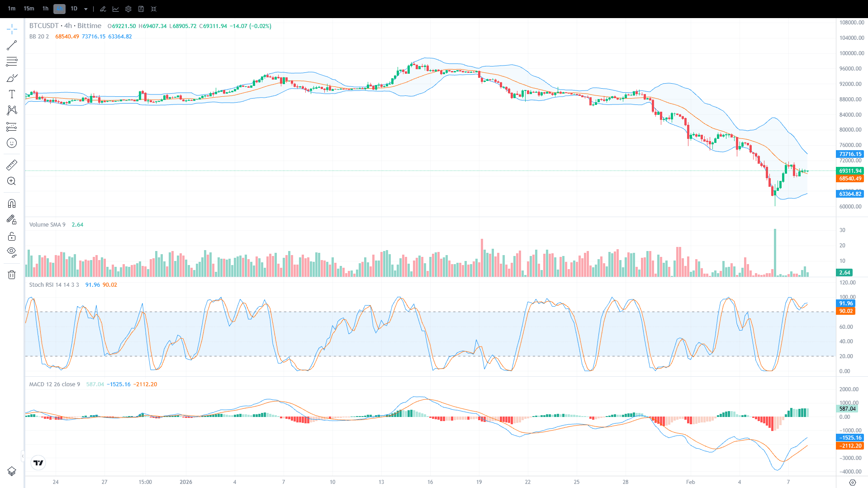
Task: Click the trash icon to remove drawings
Action: (x=12, y=275)
